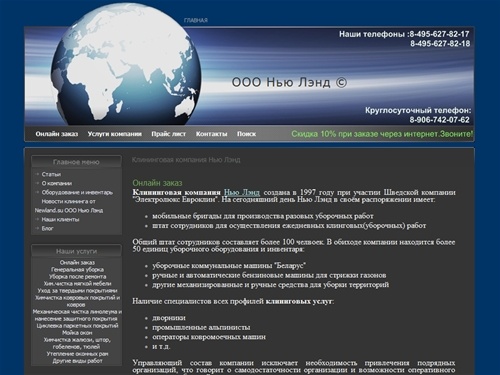This screenshot has width=500, height=375.
Task: Click bullet text промышленные альпинисты
Action: (201, 328)
